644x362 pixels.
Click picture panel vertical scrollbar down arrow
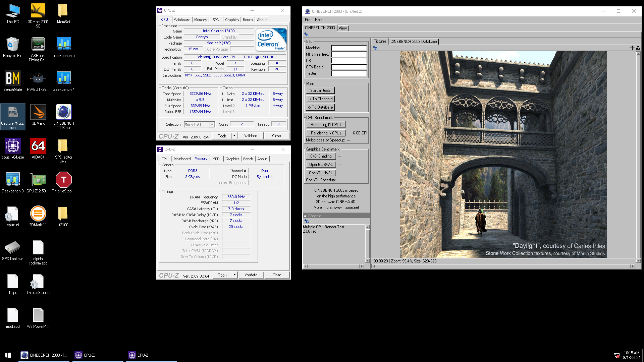[x=638, y=260]
